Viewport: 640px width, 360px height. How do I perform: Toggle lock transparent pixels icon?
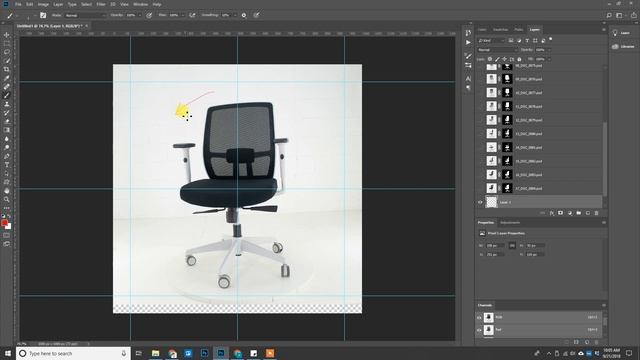coord(490,59)
